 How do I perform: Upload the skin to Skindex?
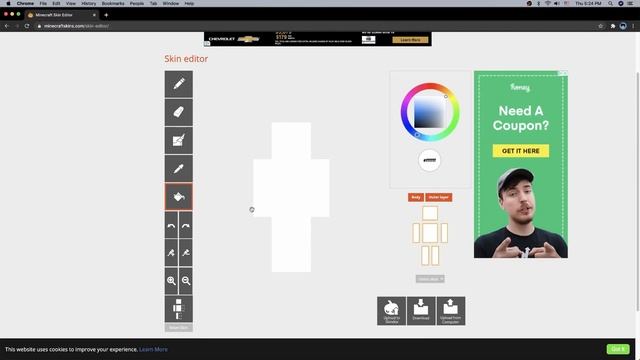click(x=391, y=311)
